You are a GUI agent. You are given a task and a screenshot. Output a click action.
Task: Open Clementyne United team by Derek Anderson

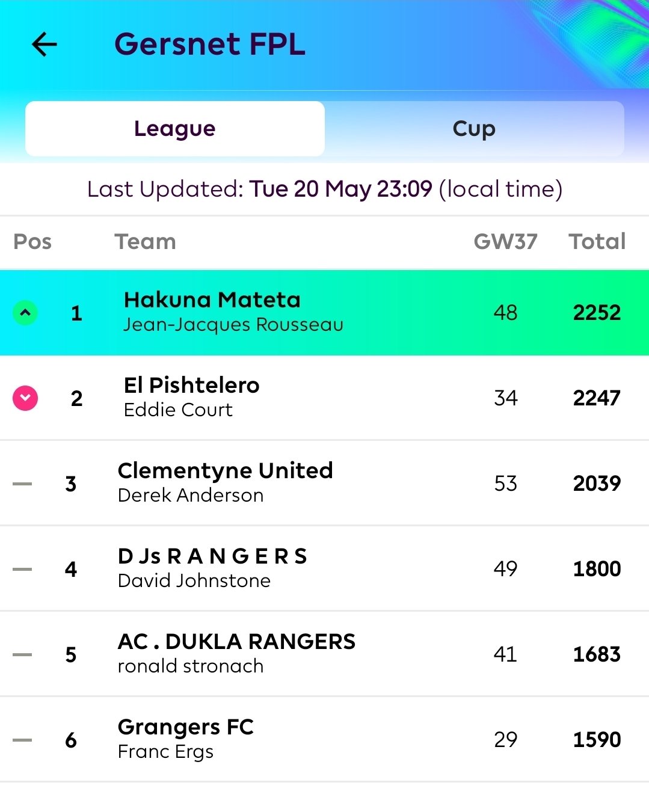(324, 483)
